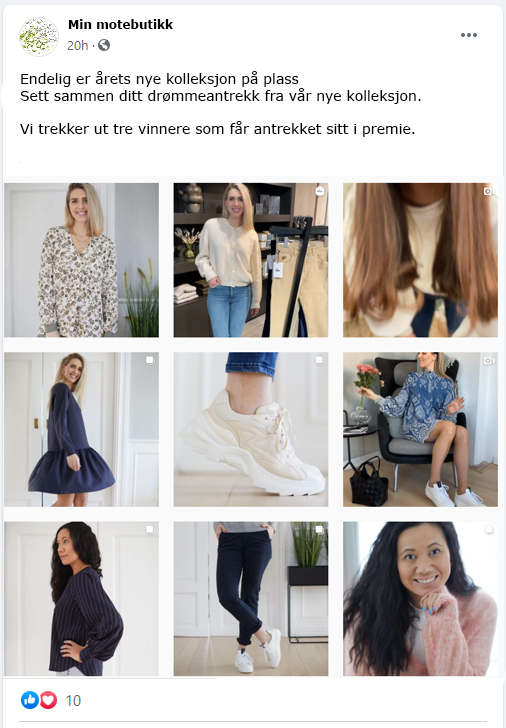
Task: Open the cream chunky sneaker photo
Action: 251,429
